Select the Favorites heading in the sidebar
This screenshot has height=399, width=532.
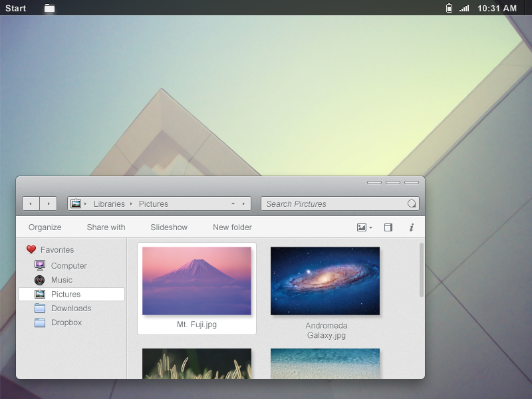tap(57, 250)
